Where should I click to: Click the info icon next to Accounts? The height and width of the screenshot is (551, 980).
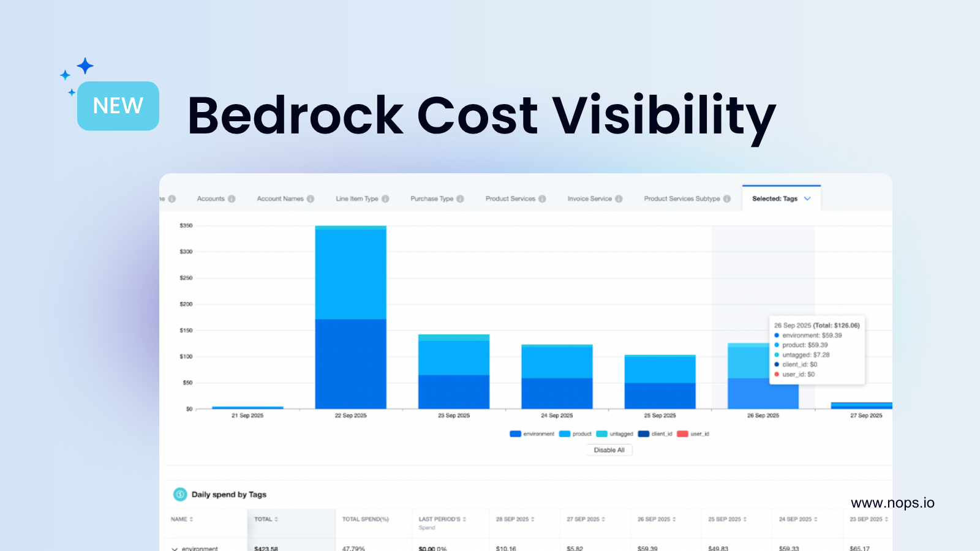pos(232,199)
